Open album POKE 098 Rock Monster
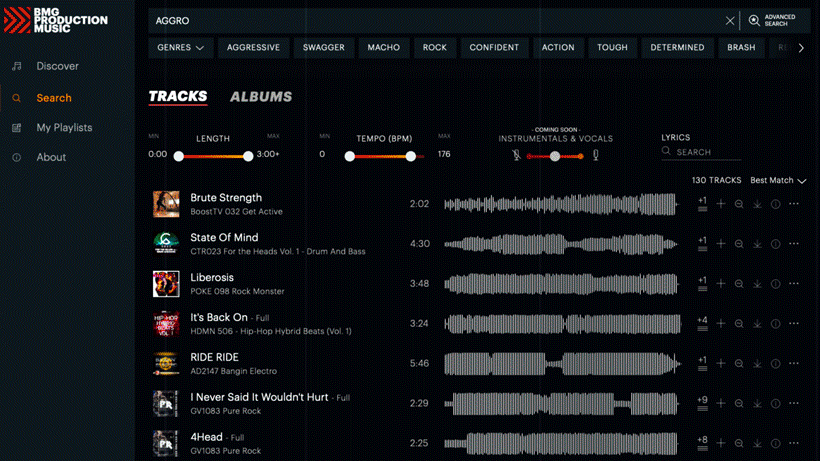Viewport: 820px width, 461px height. click(237, 291)
